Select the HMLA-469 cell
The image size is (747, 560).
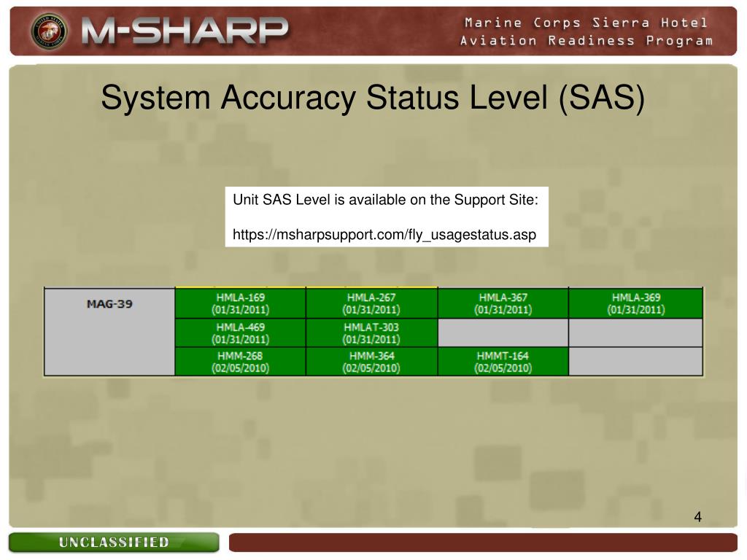[x=241, y=332]
